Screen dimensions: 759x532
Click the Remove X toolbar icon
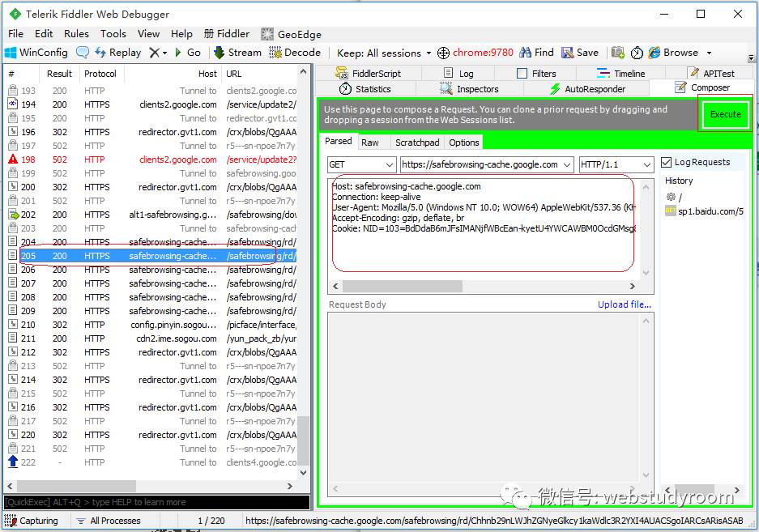click(154, 53)
